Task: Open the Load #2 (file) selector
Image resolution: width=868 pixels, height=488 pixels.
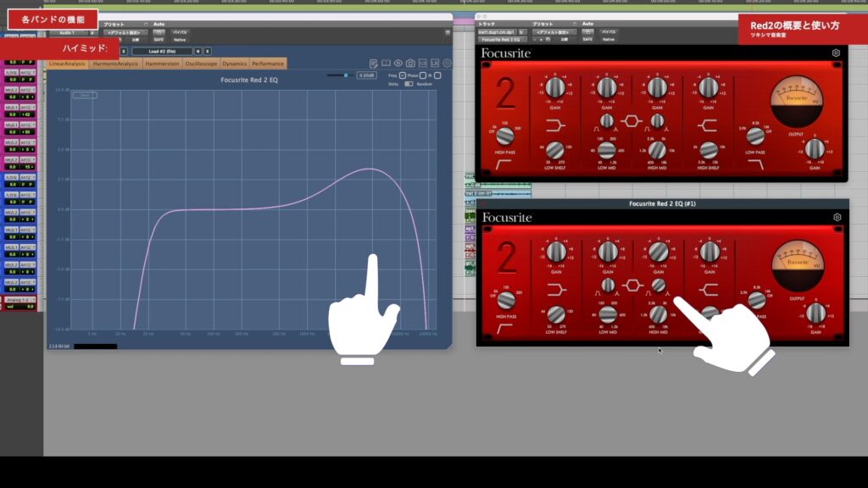Action: click(162, 52)
